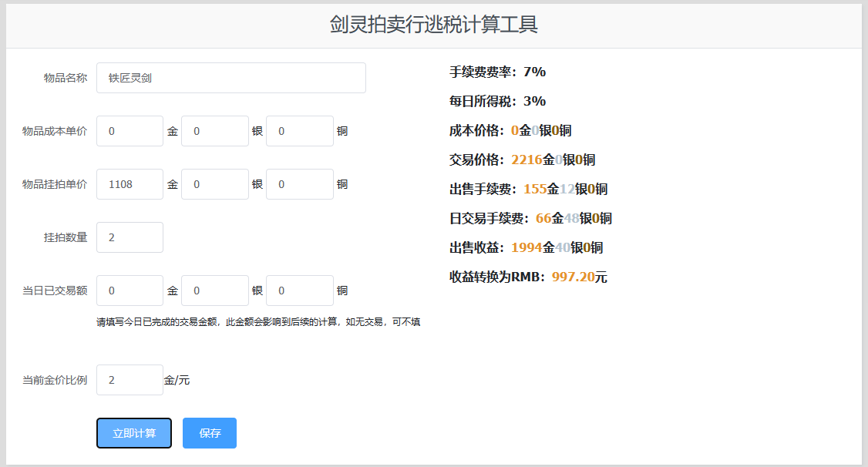
Task: Click the 物品挂拍单价 gold field showing 1108
Action: [130, 183]
